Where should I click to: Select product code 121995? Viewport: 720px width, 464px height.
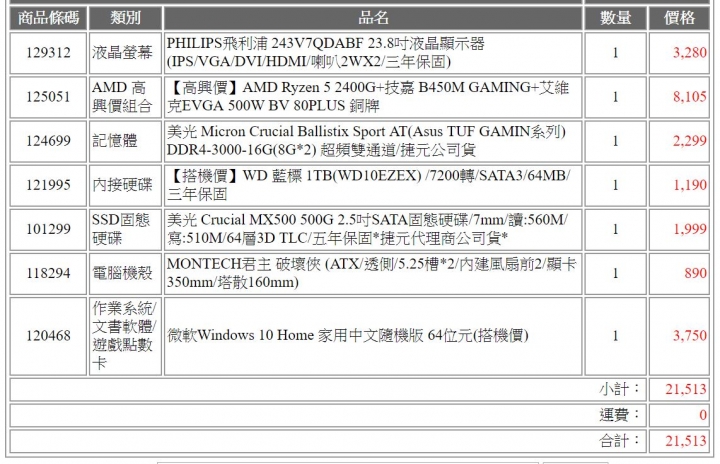click(48, 185)
